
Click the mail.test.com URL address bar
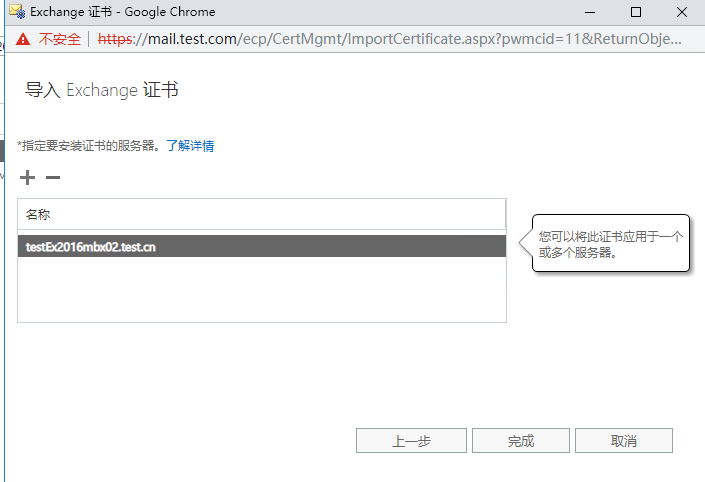pos(389,39)
